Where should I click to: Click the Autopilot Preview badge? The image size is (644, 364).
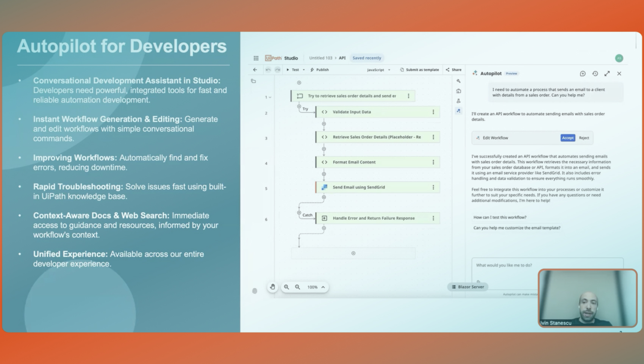(x=511, y=74)
